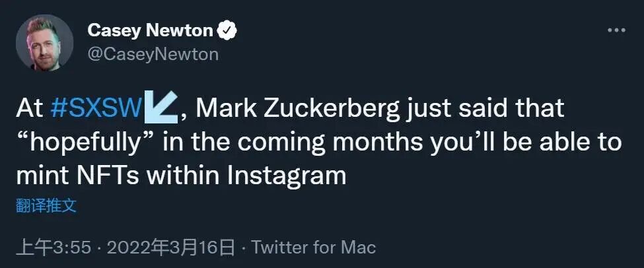
Task: Open the more options three-dot menu
Action: (x=616, y=31)
